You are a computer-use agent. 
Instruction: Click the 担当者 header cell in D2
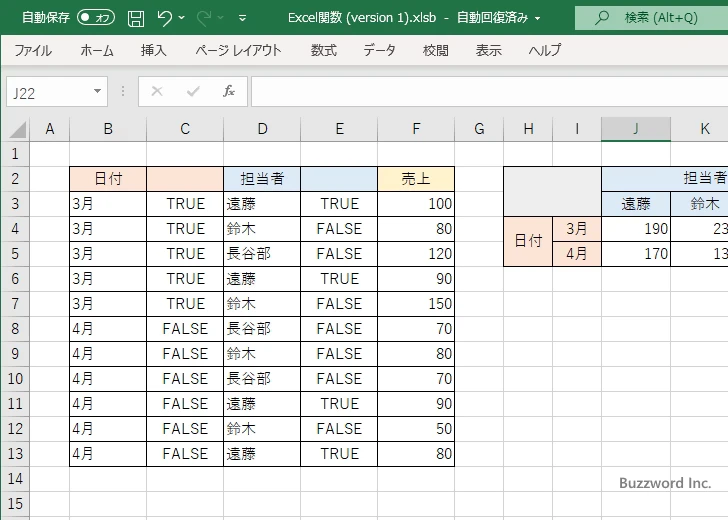pyautogui.click(x=262, y=179)
